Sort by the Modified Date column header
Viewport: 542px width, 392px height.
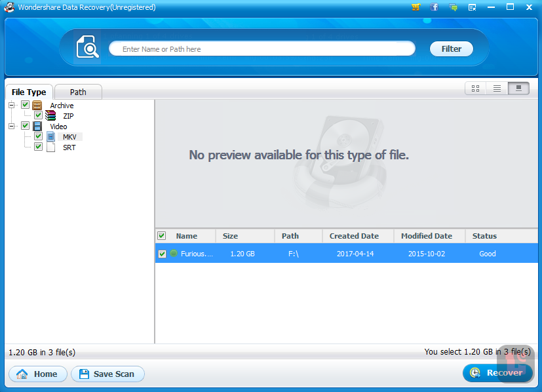[x=427, y=236]
